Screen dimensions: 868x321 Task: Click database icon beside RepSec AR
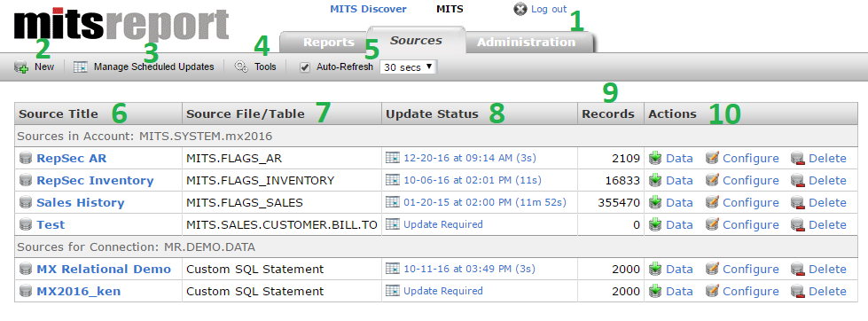(x=25, y=159)
